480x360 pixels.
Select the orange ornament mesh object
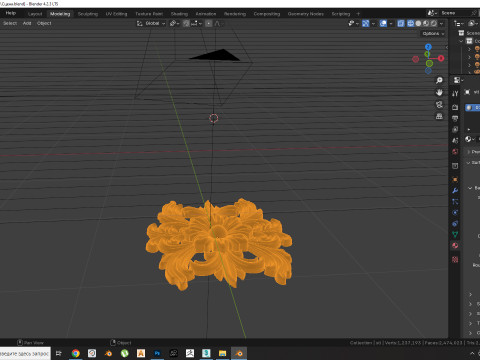tap(219, 244)
